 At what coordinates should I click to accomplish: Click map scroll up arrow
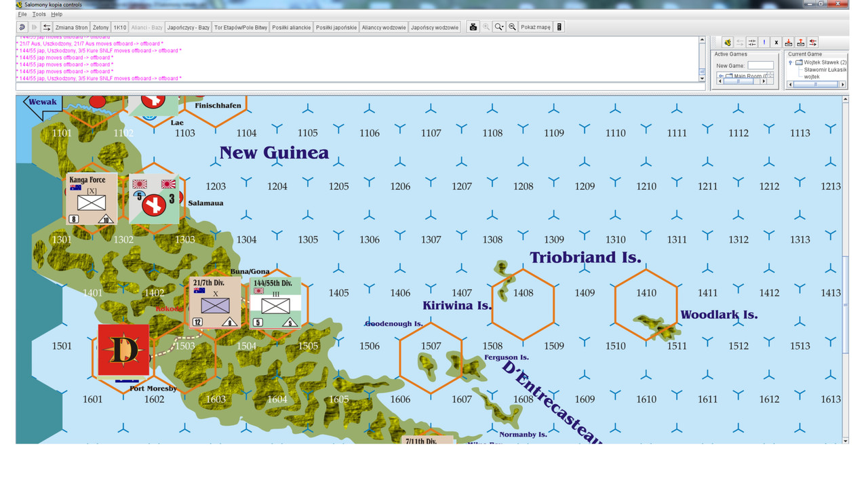click(845, 99)
